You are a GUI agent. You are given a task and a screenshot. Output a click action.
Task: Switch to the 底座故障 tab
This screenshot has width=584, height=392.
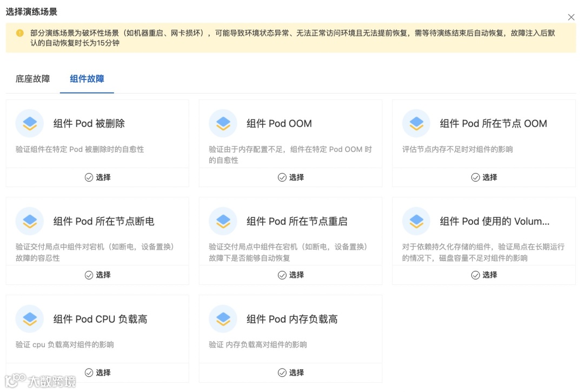33,79
